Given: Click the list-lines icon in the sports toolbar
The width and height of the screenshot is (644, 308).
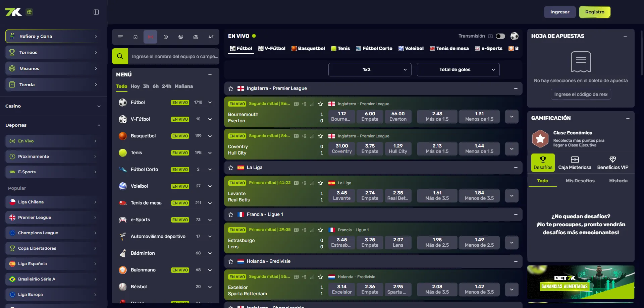Looking at the screenshot, I should 120,37.
